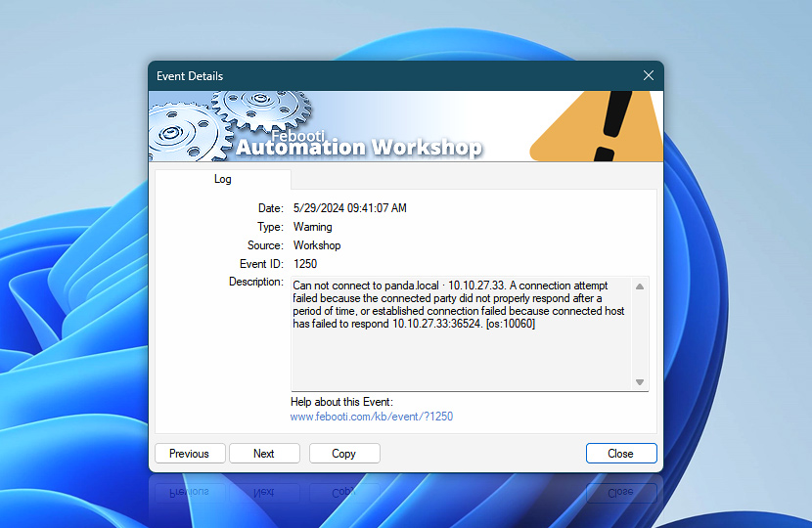Click the Close button
Viewport: 812px width, 528px height.
(621, 454)
